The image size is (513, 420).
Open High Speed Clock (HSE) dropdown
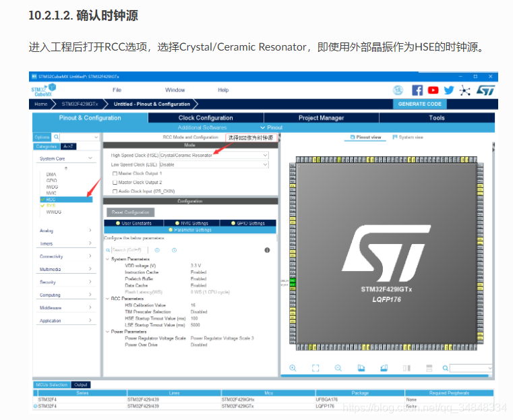214,155
